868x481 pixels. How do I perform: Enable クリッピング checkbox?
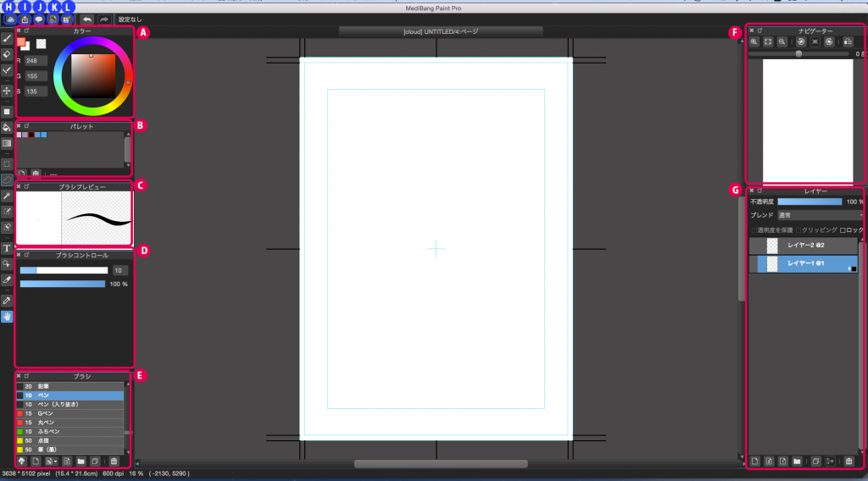pos(798,230)
